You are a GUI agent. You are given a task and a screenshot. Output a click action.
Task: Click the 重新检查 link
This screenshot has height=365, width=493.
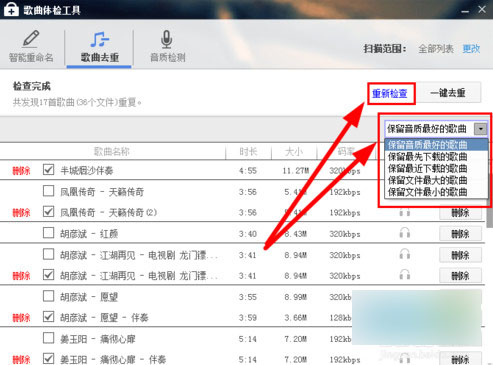click(390, 94)
